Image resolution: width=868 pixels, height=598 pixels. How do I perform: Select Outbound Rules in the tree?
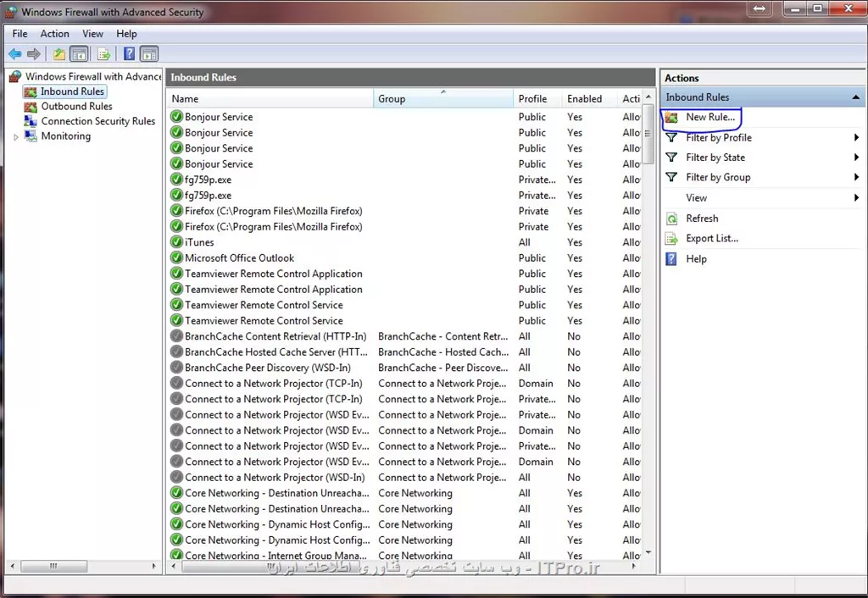tap(76, 106)
